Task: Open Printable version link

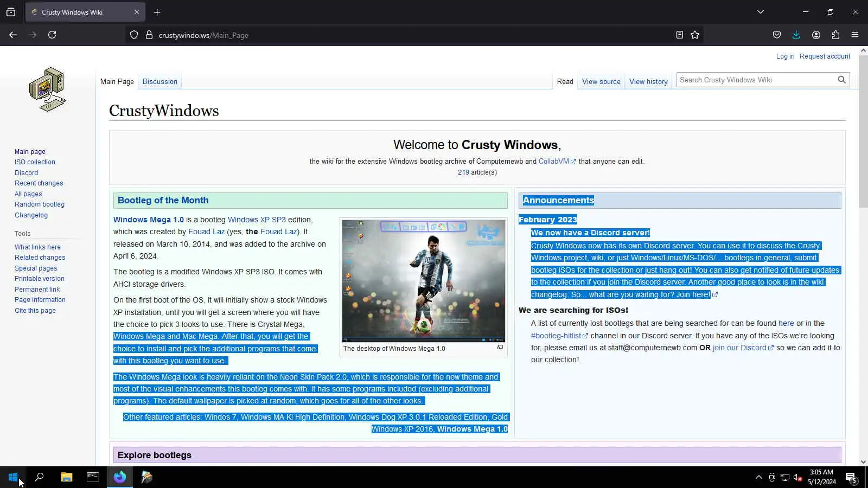Action: pos(40,279)
